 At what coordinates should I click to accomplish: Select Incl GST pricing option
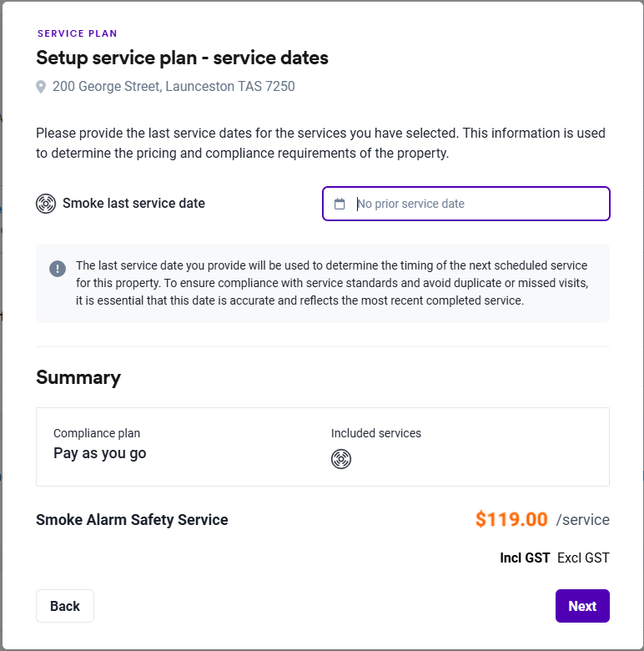tap(525, 558)
